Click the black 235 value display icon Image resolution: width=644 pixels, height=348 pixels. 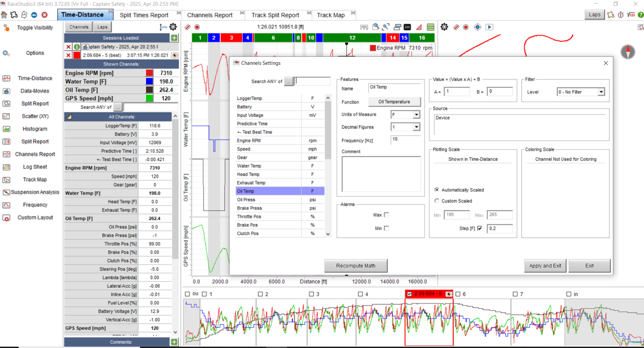click(407, 27)
